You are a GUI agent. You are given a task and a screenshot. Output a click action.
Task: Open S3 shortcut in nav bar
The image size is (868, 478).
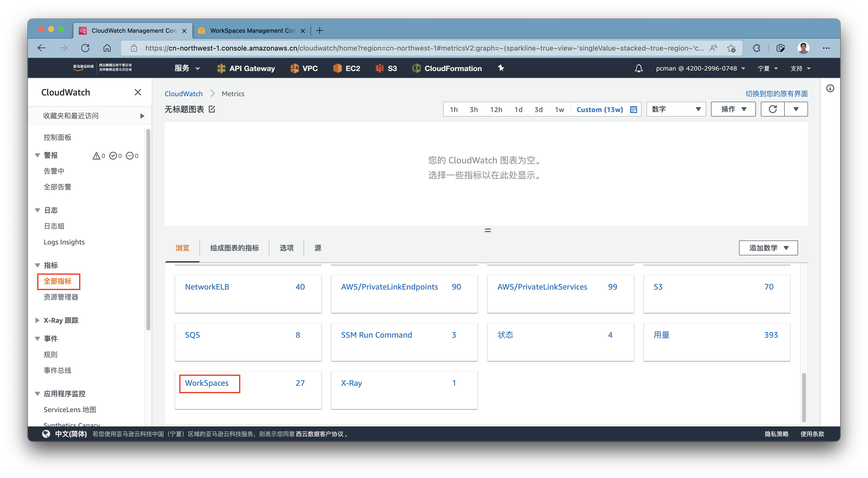coord(386,68)
